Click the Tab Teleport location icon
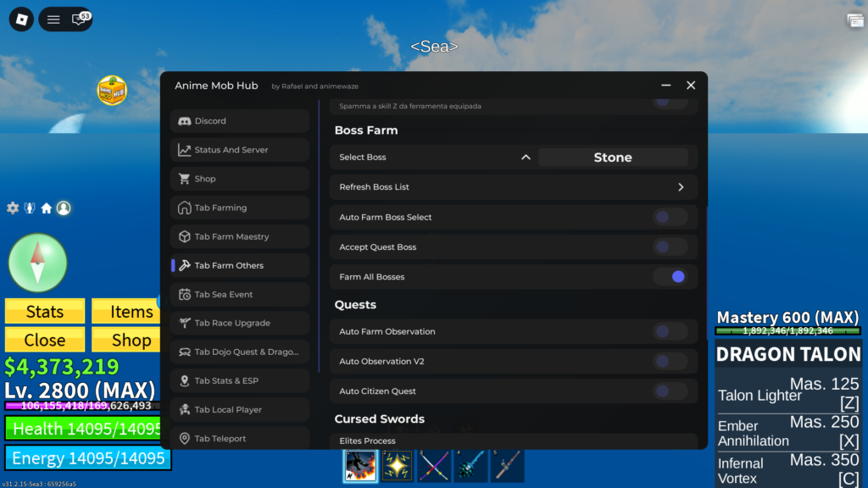The image size is (868, 488). click(x=184, y=438)
